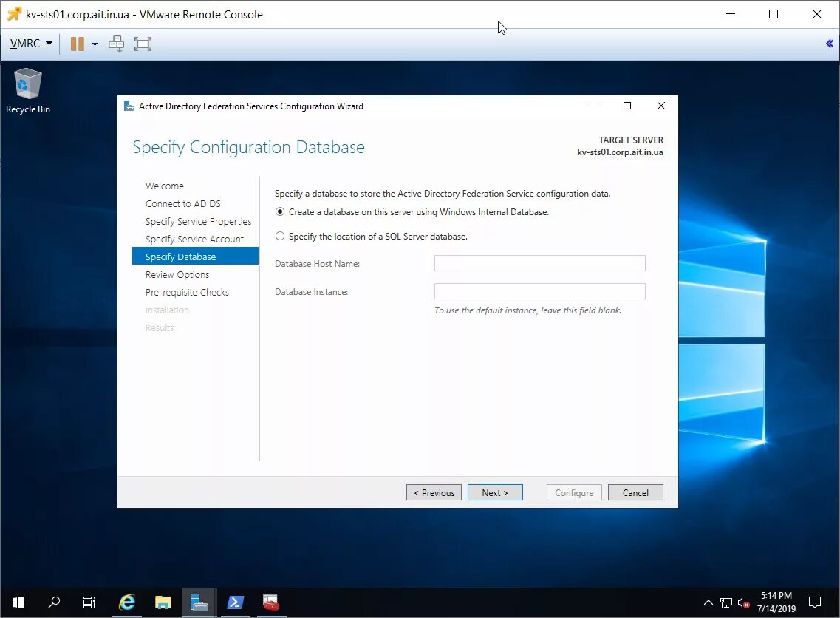Click the default instance hint text
Image resolution: width=840 pixels, height=618 pixels.
click(527, 310)
